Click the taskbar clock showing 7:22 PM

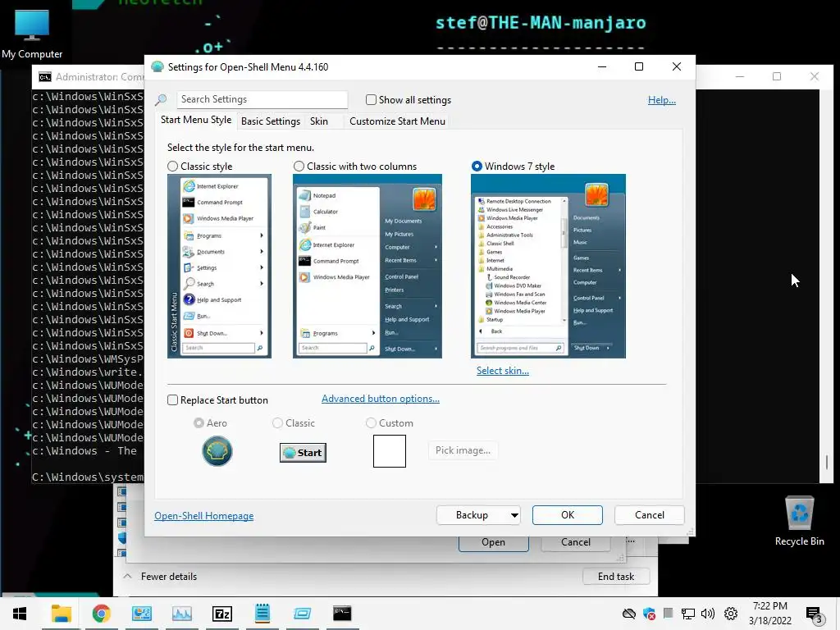coord(769,614)
